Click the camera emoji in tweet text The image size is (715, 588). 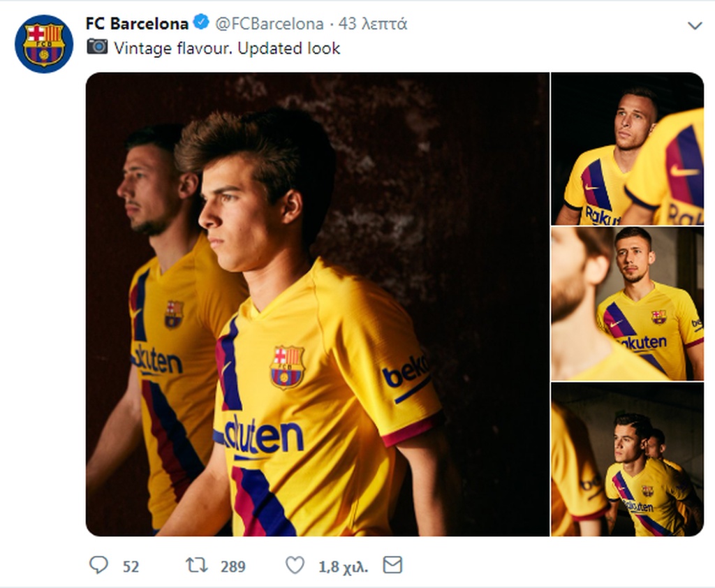point(97,47)
